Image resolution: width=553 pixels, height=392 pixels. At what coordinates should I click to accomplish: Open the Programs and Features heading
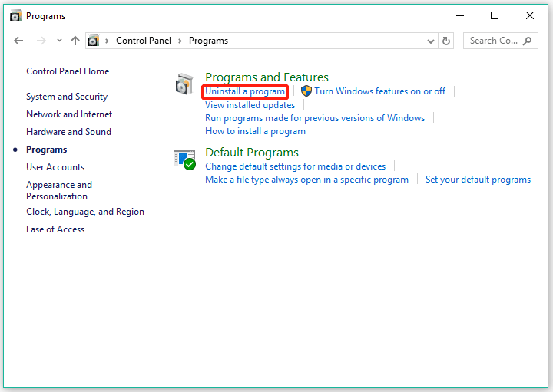pos(267,77)
